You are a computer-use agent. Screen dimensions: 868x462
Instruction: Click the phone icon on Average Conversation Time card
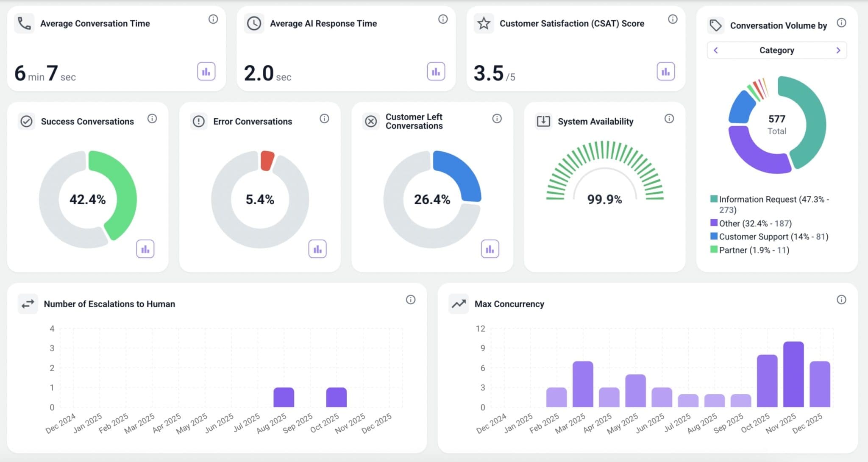tap(24, 23)
